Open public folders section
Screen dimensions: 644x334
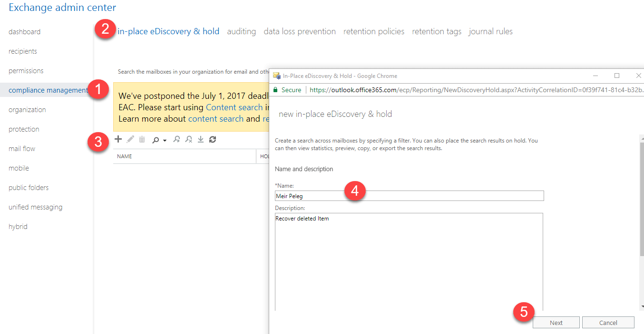coord(29,188)
